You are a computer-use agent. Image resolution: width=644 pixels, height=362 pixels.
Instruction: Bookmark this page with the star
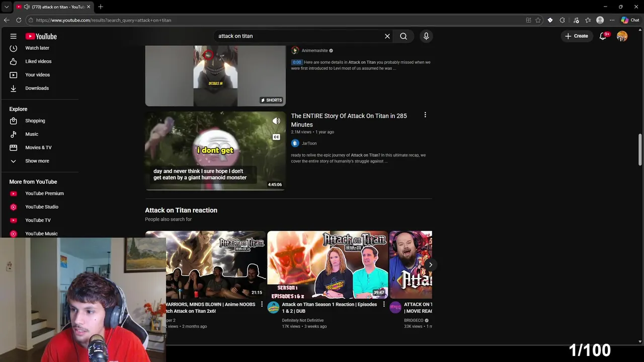[538, 20]
